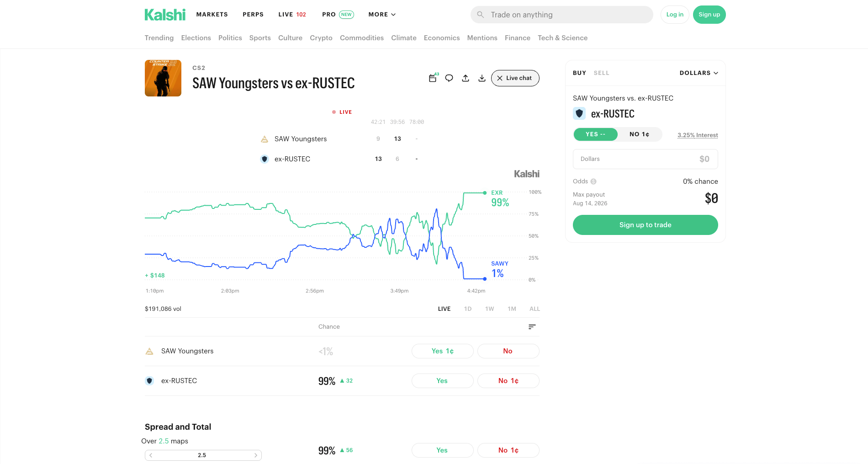Viewport: 868px width, 464px height.
Task: Select 1W chart time range
Action: 490,309
